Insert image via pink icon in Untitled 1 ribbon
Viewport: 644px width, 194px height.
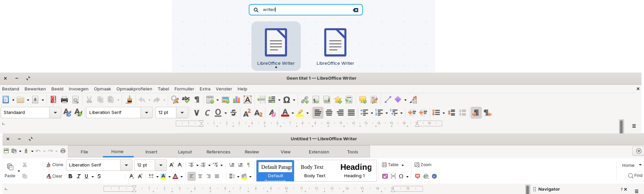pos(385,176)
